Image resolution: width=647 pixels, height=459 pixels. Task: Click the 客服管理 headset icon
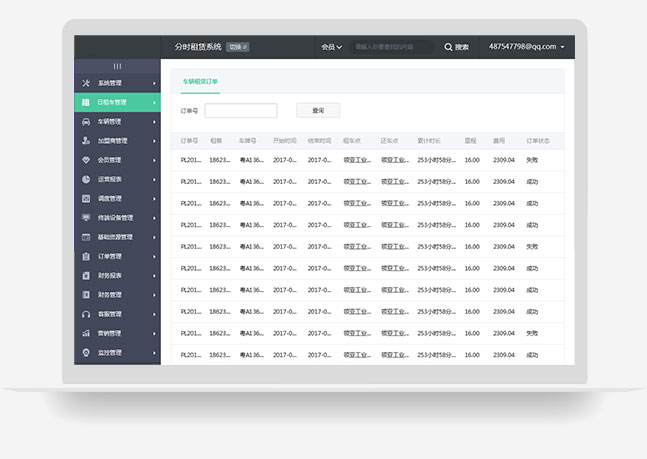(x=86, y=314)
